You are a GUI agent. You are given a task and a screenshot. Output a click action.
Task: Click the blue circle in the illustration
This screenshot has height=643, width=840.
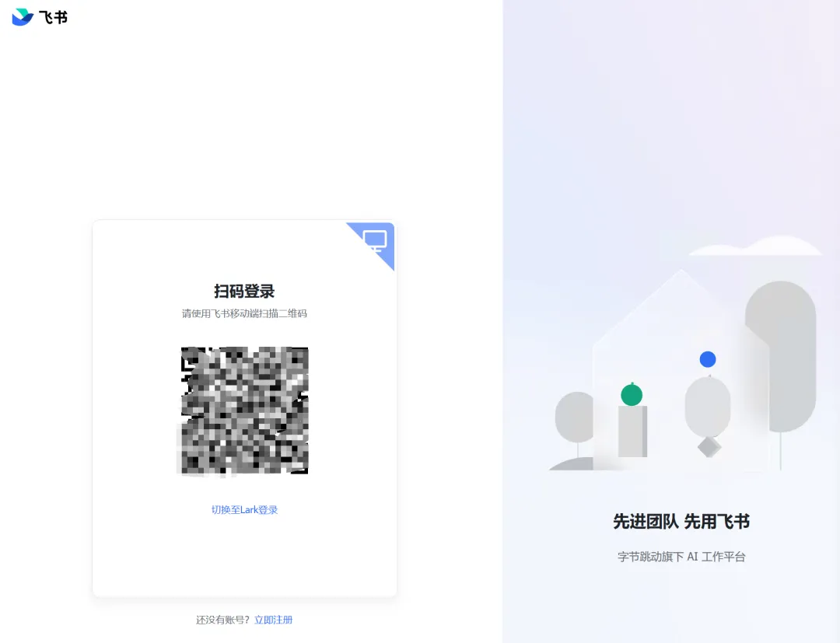click(708, 359)
